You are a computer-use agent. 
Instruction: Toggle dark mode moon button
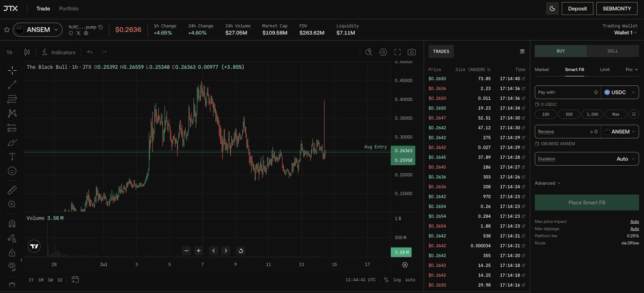point(552,9)
